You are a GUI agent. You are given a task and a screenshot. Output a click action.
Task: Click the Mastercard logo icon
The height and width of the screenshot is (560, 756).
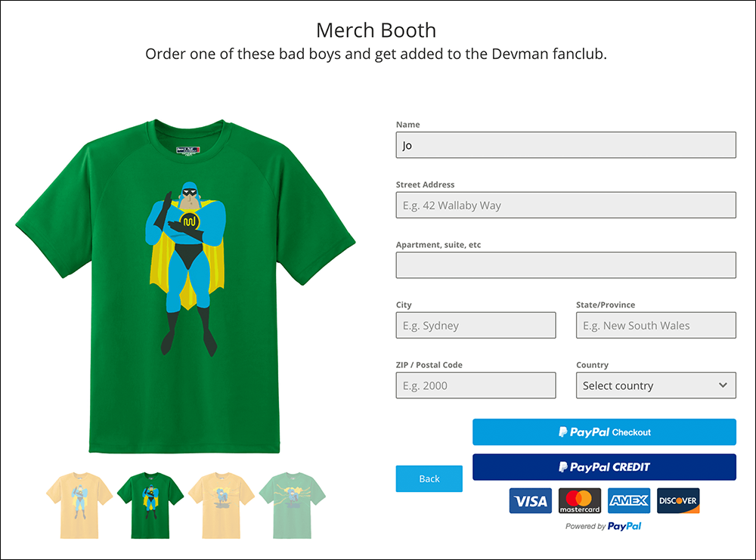click(x=580, y=501)
